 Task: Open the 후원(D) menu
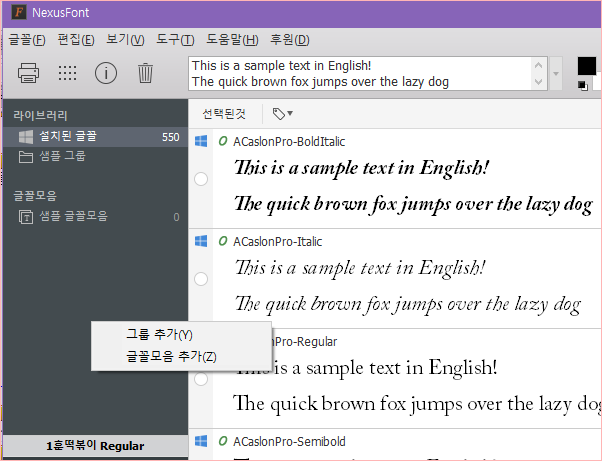(289, 40)
